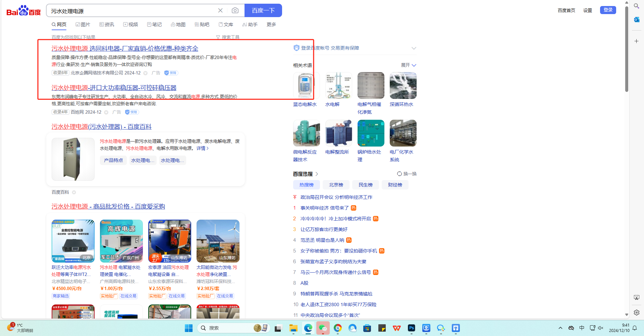Viewport: 644px width, 336px height.
Task: Select the 财经榜 tab
Action: pos(395,185)
